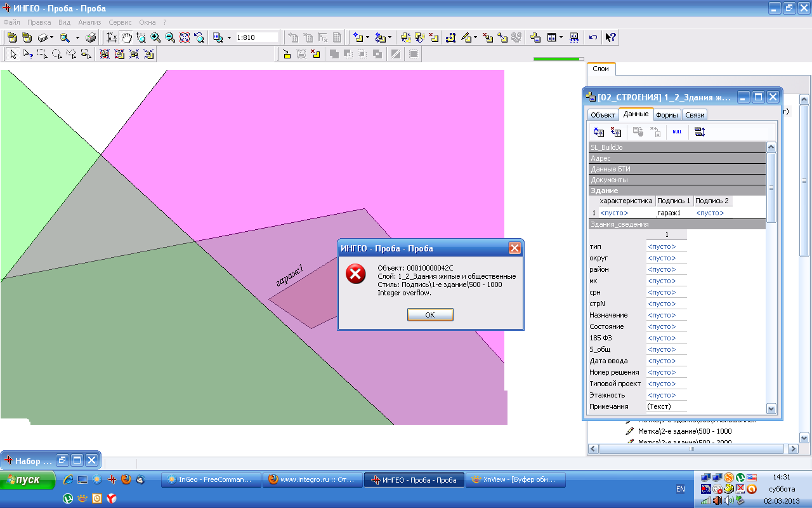Click the previous view zoom icon
This screenshot has height=508, width=812.
click(199, 37)
